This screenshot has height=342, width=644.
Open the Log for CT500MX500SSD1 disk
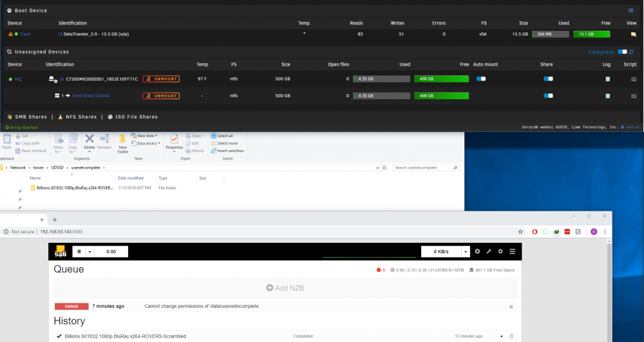(x=607, y=79)
